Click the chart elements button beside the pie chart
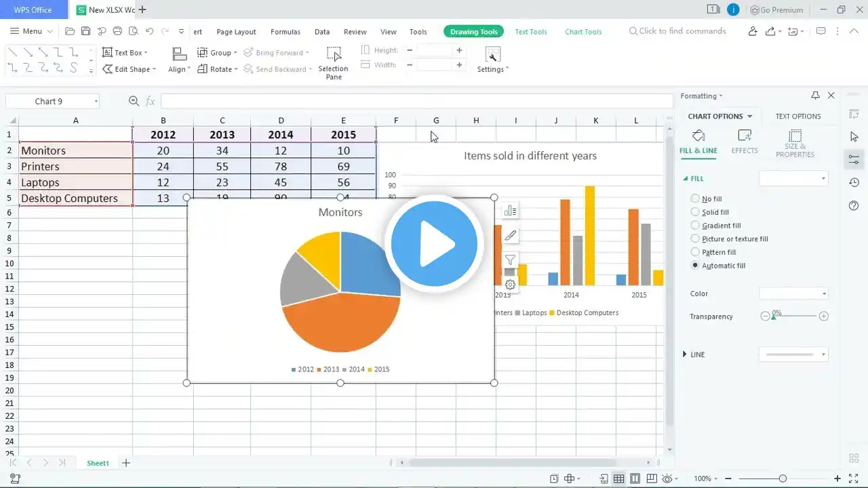The width and height of the screenshot is (868, 488). point(511,211)
